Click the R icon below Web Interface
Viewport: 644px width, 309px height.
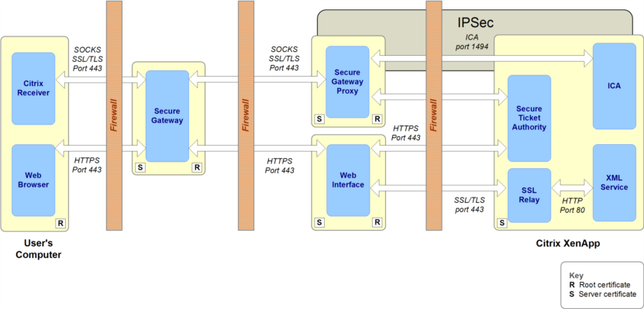coord(377,222)
